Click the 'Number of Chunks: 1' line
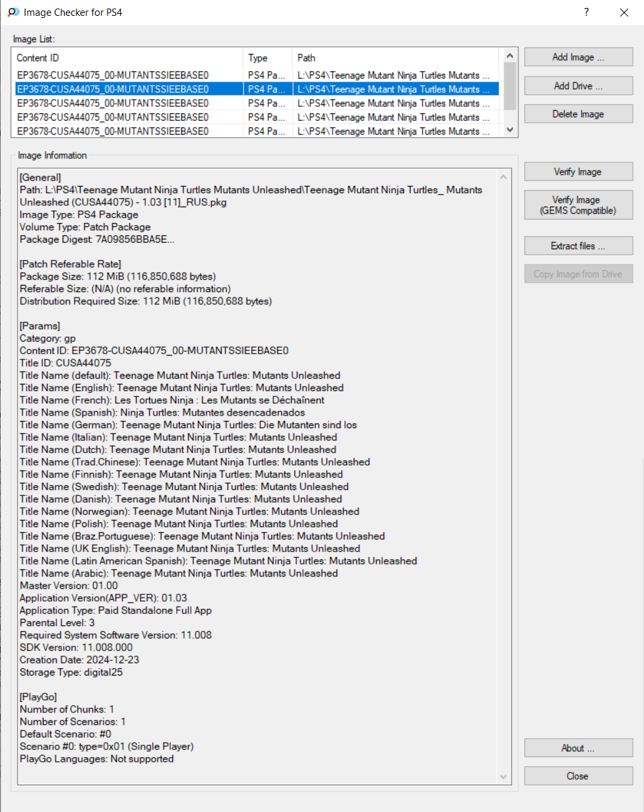The height and width of the screenshot is (812, 644). tap(67, 709)
